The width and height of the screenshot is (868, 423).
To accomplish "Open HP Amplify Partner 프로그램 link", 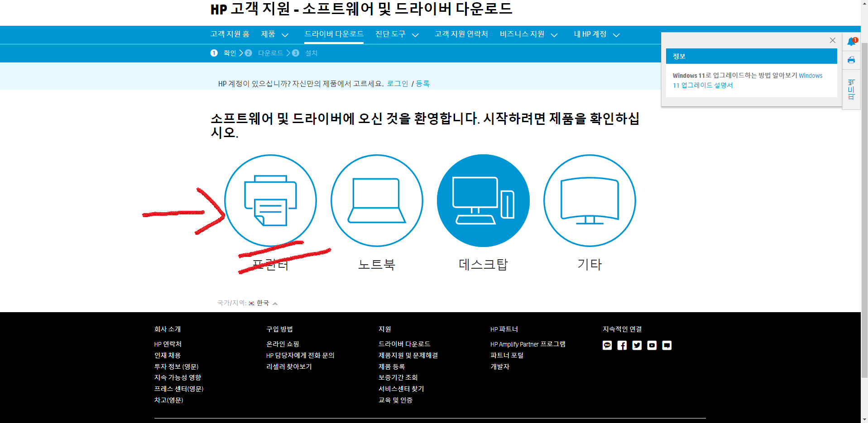I will 528,344.
